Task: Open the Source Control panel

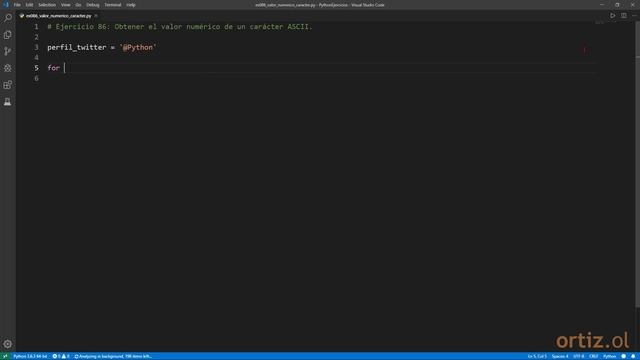Action: [7, 51]
